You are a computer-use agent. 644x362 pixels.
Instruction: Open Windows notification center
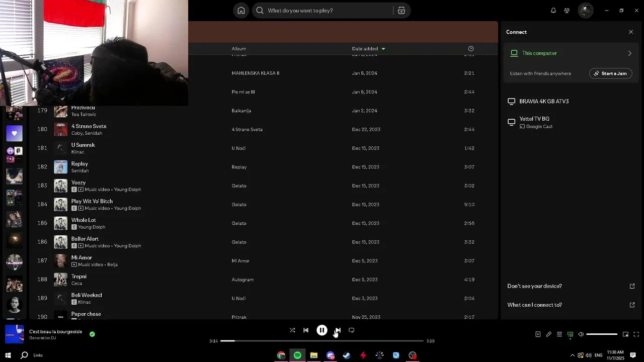point(633,355)
